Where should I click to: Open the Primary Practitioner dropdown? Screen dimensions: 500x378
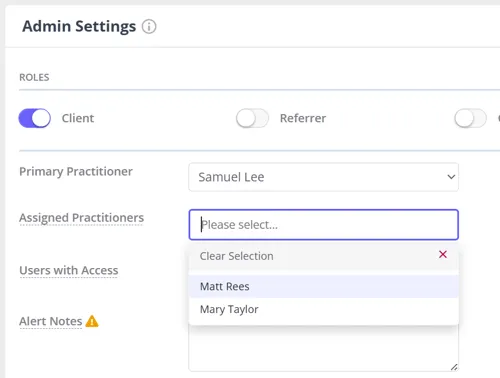[x=323, y=177]
